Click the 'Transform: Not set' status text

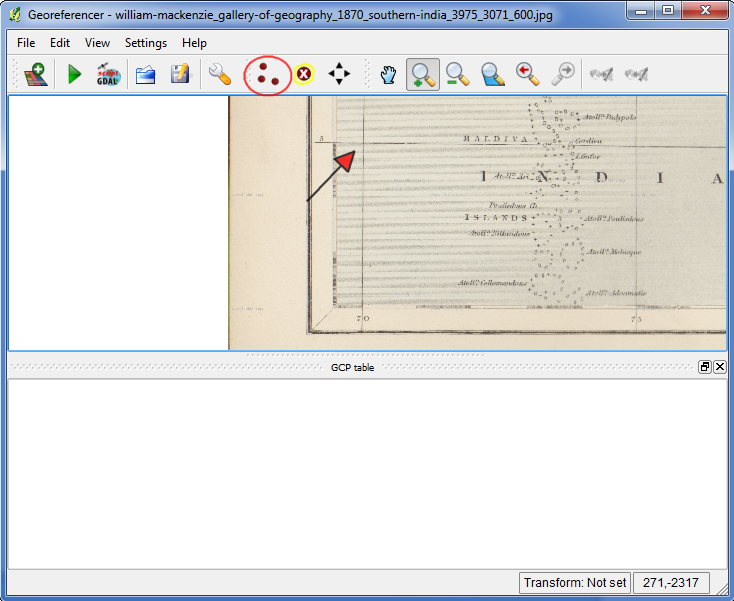[x=575, y=583]
